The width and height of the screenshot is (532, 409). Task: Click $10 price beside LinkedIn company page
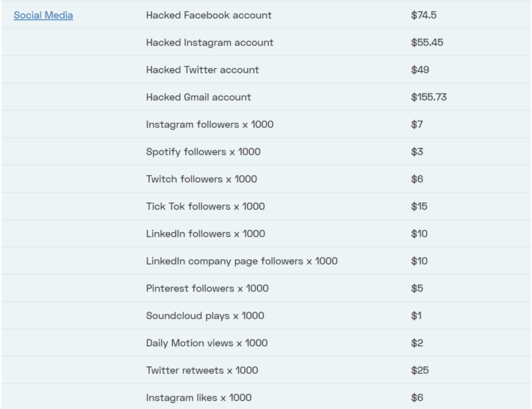[x=419, y=261]
